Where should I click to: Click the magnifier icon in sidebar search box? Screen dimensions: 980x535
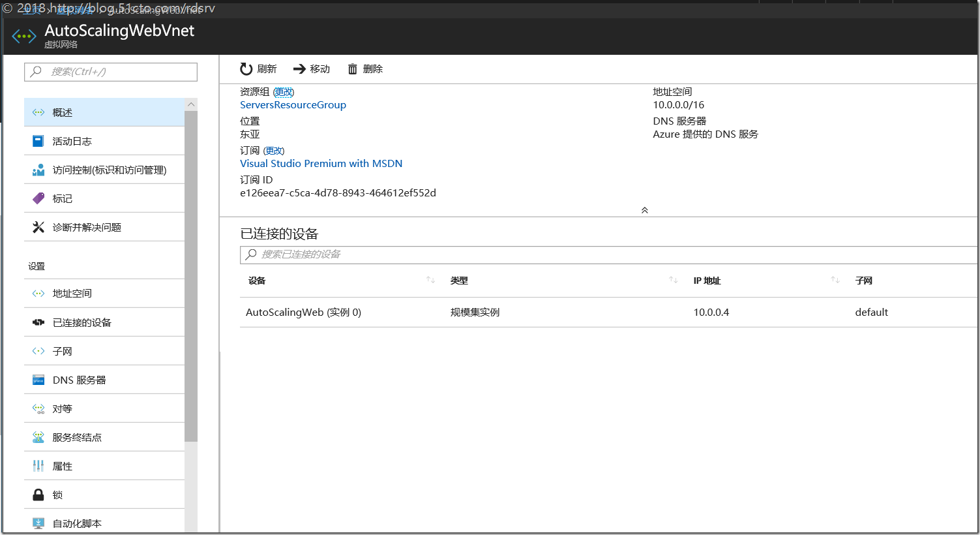tap(36, 71)
